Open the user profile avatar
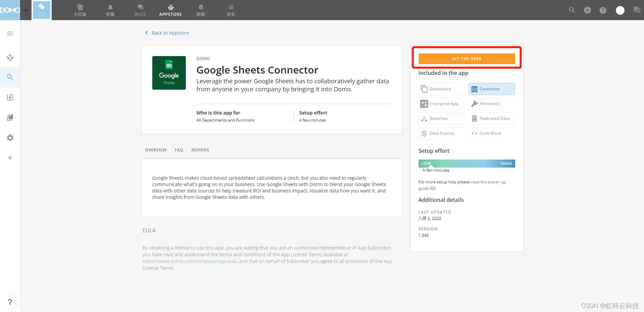The image size is (644, 312). tap(620, 10)
